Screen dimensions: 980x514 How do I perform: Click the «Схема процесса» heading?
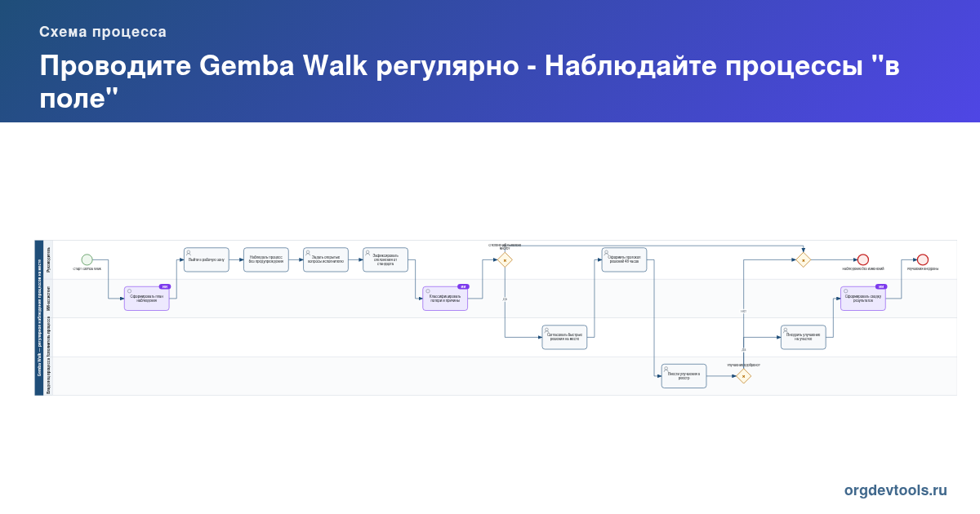(103, 32)
